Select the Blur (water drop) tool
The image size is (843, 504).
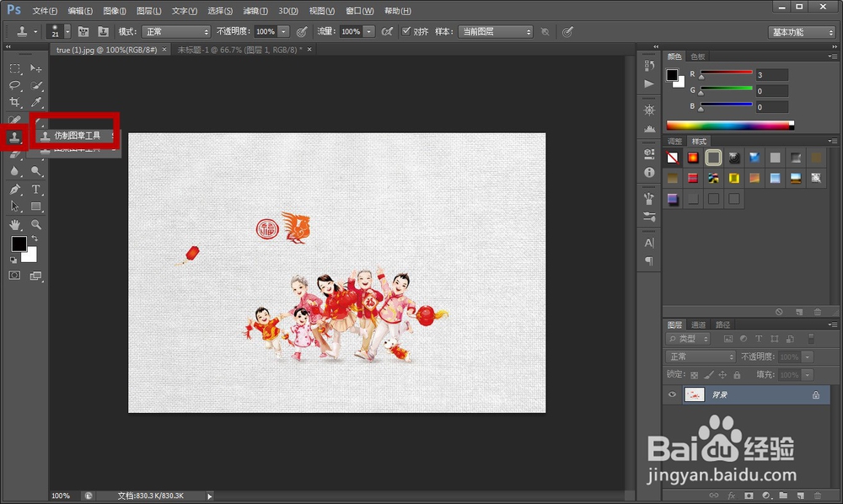coord(14,171)
